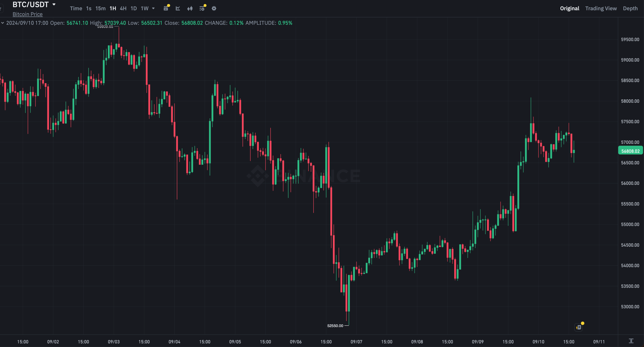Select the 1D interval
The image size is (644, 347).
pyautogui.click(x=134, y=8)
